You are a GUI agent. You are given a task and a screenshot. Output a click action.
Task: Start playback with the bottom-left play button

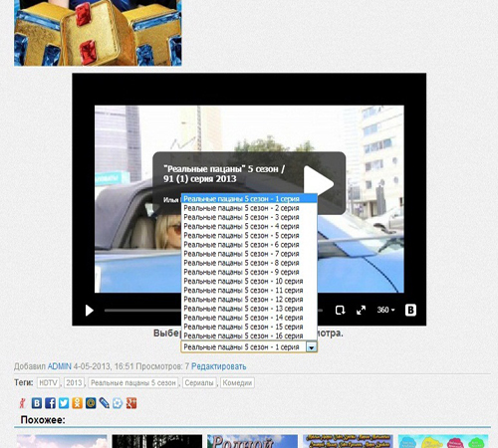[89, 311]
